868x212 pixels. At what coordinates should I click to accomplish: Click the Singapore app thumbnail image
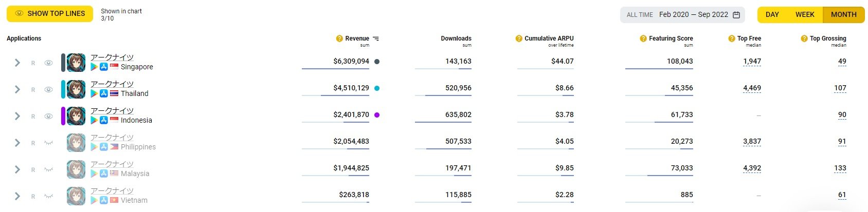76,63
